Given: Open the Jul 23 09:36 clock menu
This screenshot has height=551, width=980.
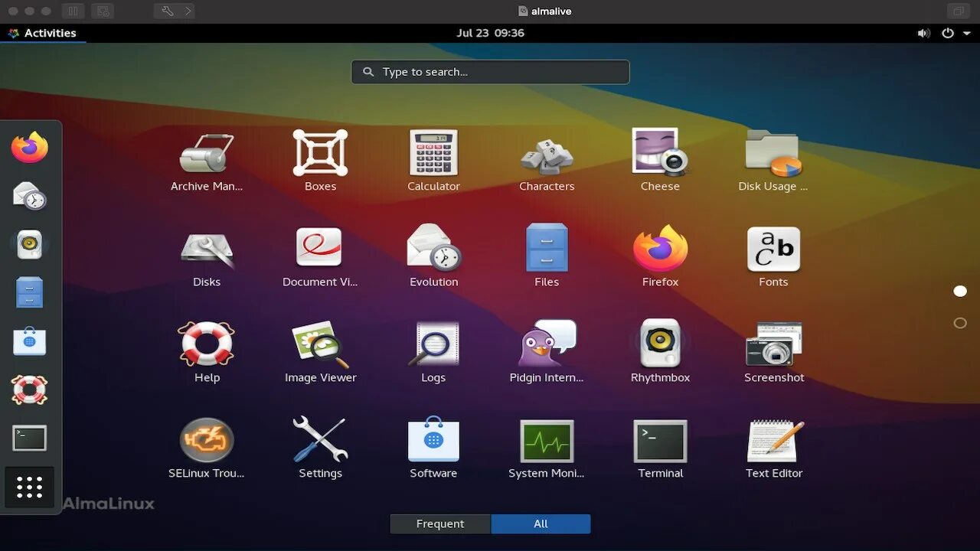Looking at the screenshot, I should click(490, 33).
